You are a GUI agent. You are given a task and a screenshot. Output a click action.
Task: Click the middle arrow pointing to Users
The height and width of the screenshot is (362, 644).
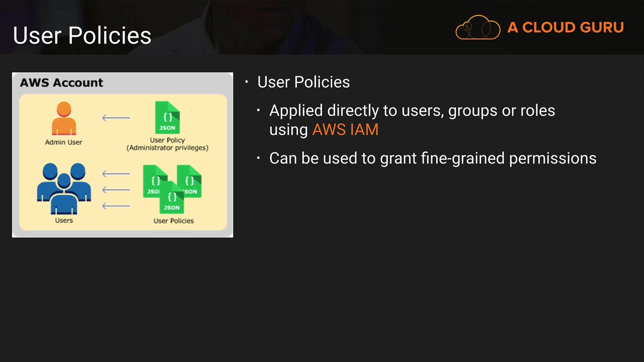click(116, 190)
